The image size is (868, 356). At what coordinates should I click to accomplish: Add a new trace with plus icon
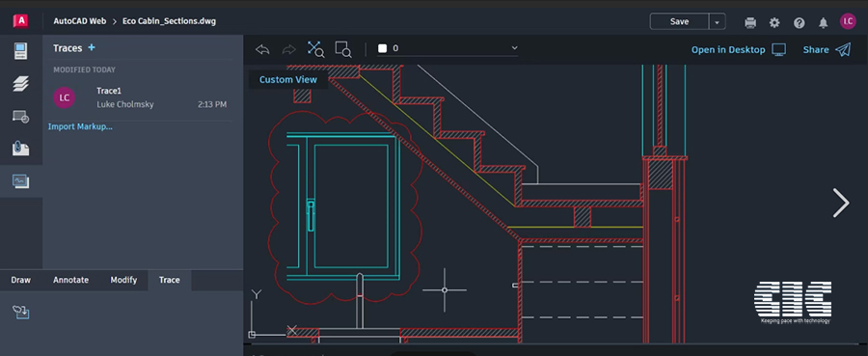92,47
